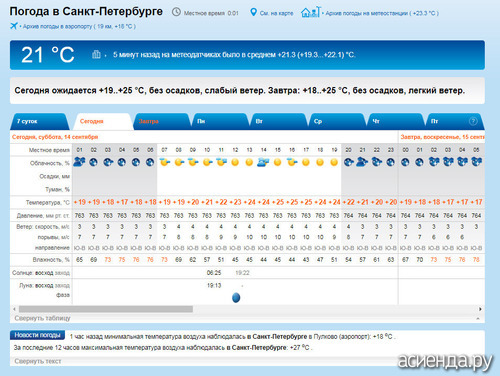
Task: Click the moonrise time 19:13
Action: pos(214,285)
